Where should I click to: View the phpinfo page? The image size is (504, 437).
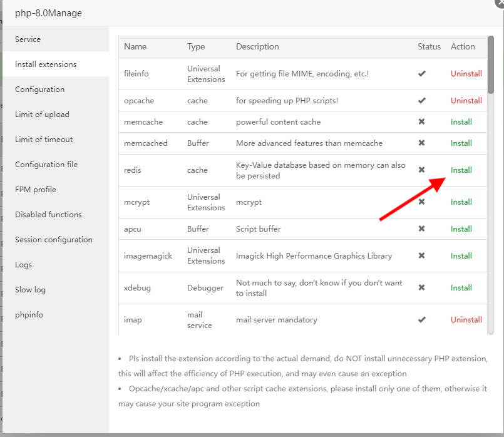(x=29, y=315)
